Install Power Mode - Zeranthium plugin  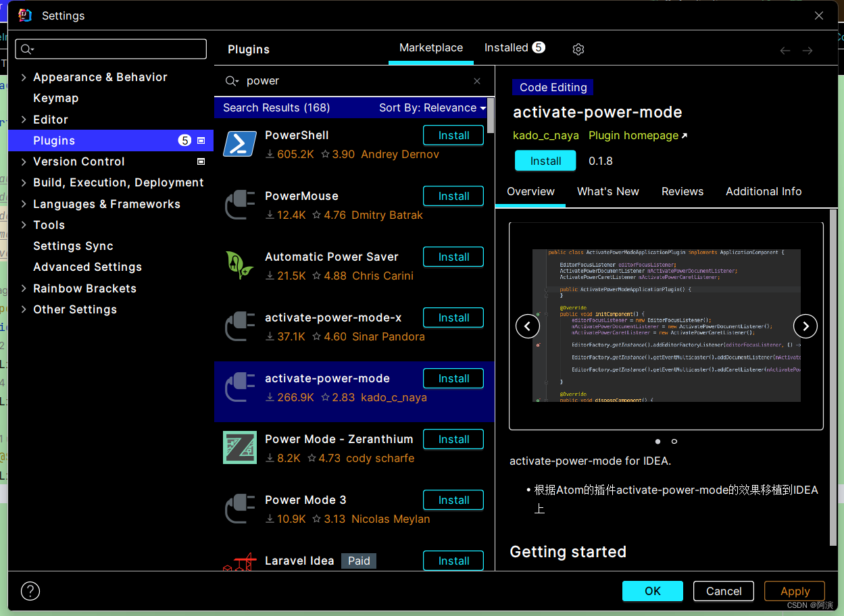453,439
